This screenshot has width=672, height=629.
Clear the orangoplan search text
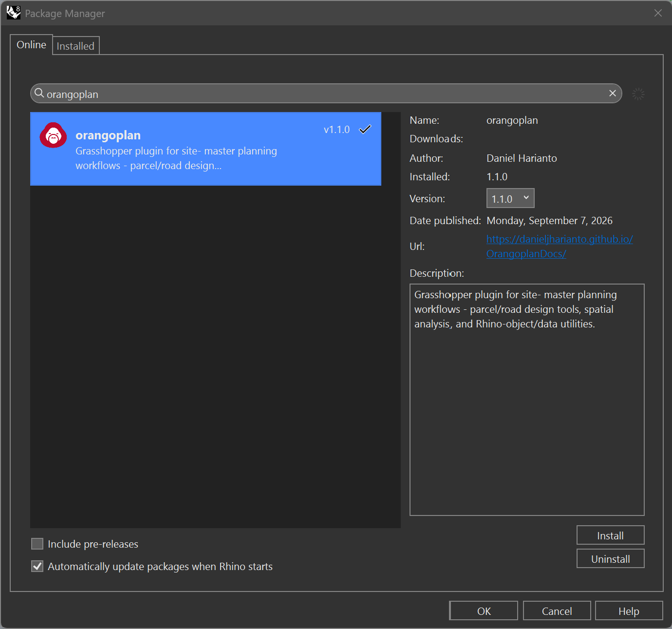[613, 93]
